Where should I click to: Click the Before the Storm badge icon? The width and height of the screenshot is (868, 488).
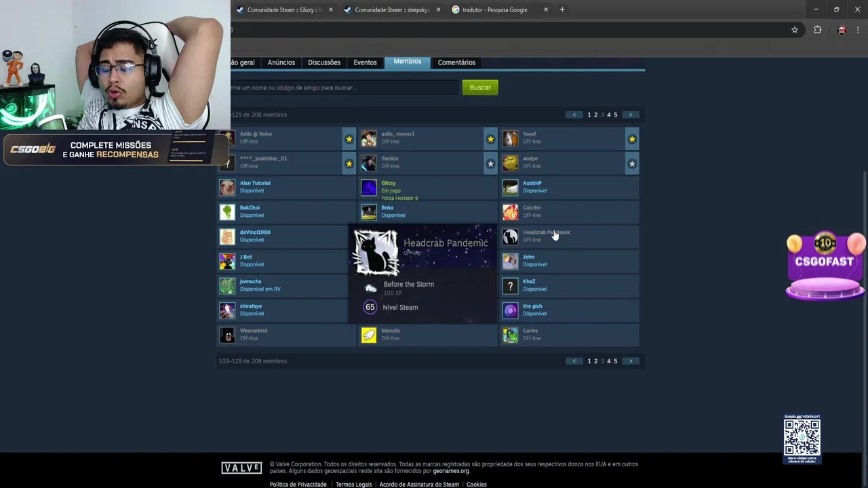[x=370, y=288]
